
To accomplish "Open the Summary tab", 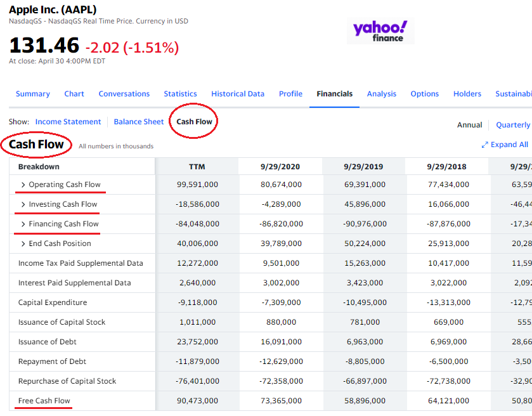I will 33,94.
